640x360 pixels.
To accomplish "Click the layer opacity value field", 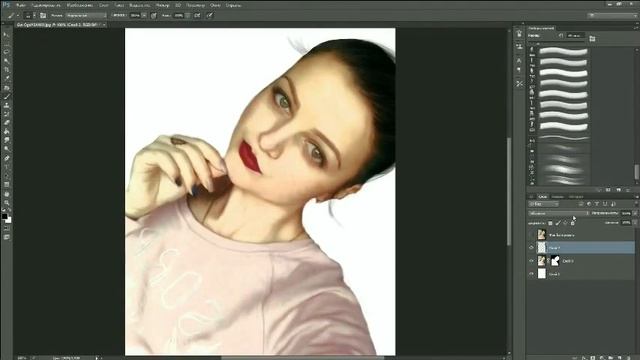I will [x=627, y=213].
